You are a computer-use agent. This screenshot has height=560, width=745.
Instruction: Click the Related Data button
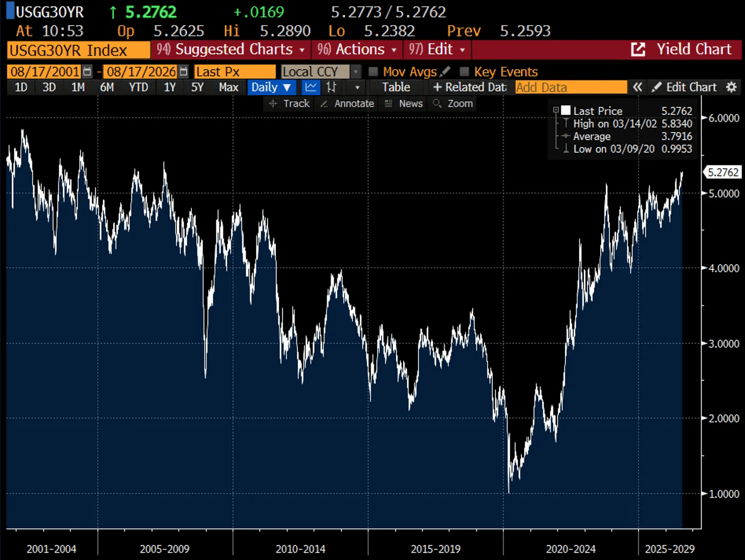click(470, 88)
